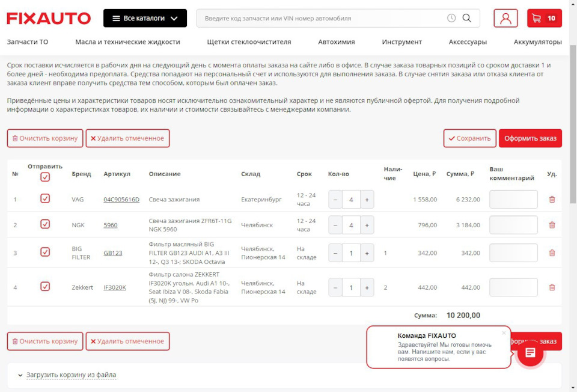
Task: Increase quantity for VAG 04C905616D
Action: (367, 200)
